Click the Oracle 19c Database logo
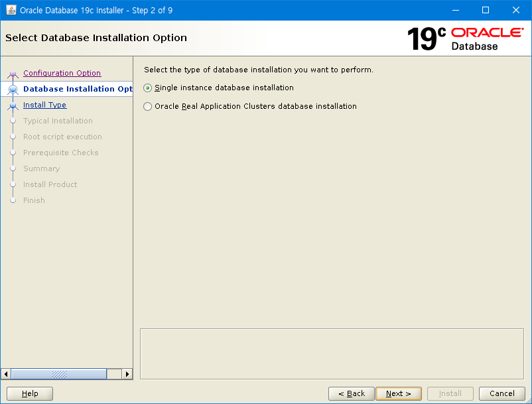The width and height of the screenshot is (532, 404). pyautogui.click(x=466, y=38)
